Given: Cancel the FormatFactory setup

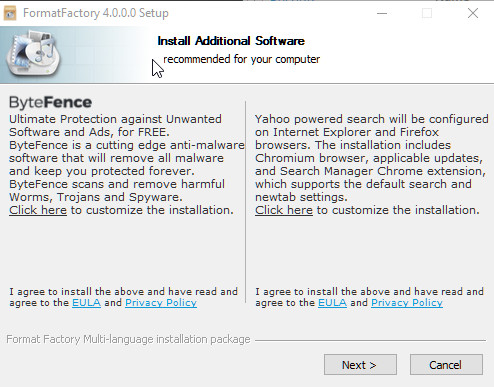Looking at the screenshot, I should [446, 365].
